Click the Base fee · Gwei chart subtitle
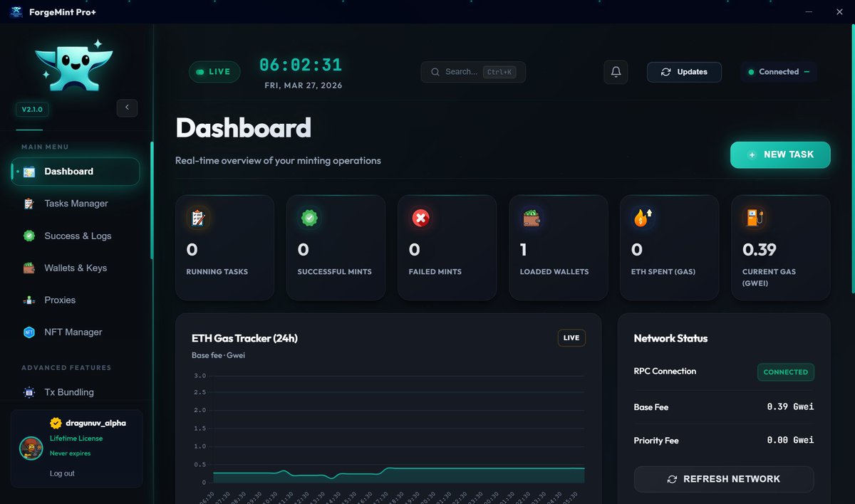This screenshot has height=504, width=855. tap(218, 355)
